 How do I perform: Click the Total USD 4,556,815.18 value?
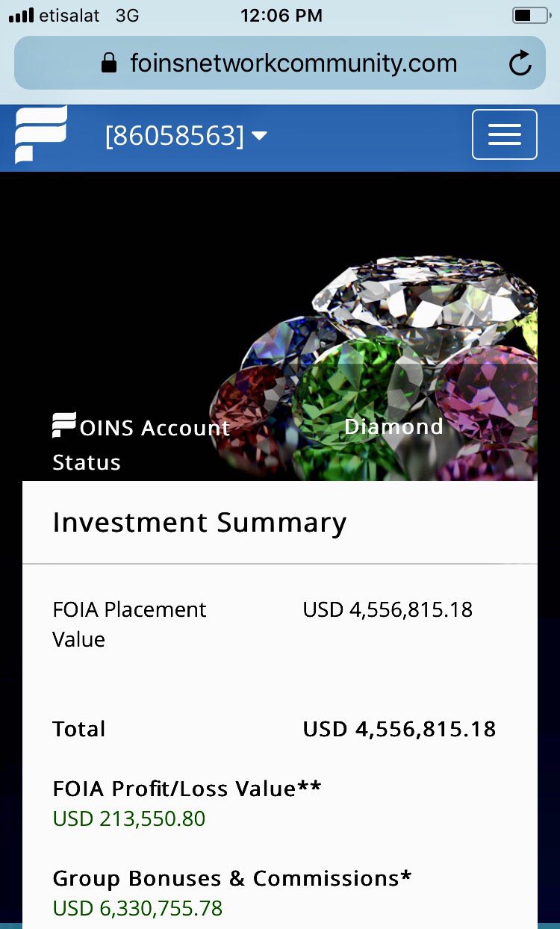point(399,729)
